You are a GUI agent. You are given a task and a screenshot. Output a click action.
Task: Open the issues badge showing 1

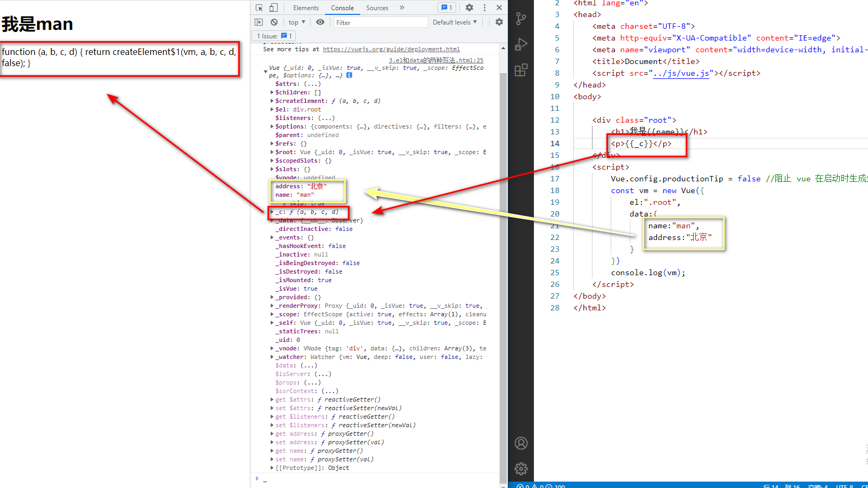447,7
